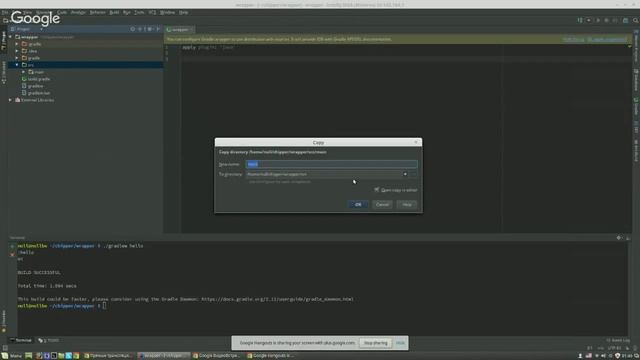Open the Tools menu
Screen dimensions: 640x360
coord(140,12)
